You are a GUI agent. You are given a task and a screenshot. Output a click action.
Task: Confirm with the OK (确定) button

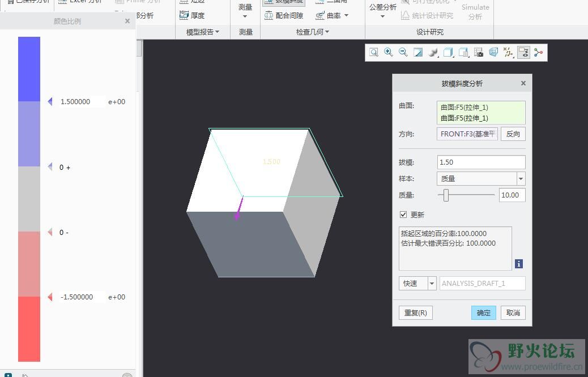point(483,313)
